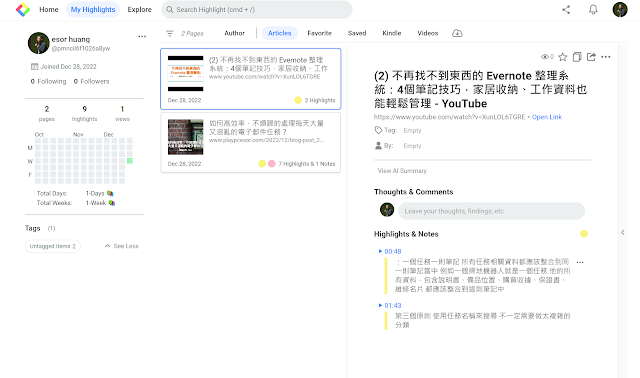Switch to the Favorite tab
Viewport: 640px width, 378px height.
319,33
